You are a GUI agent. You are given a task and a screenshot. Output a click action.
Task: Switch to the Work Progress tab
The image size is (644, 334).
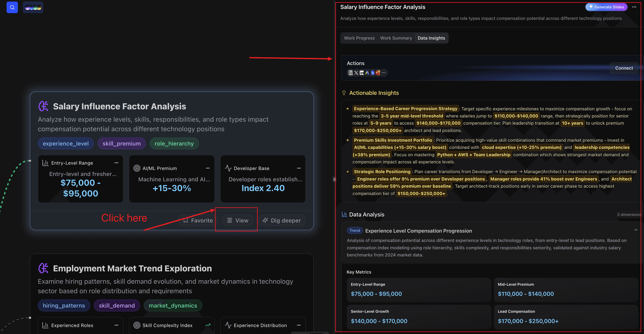click(359, 38)
